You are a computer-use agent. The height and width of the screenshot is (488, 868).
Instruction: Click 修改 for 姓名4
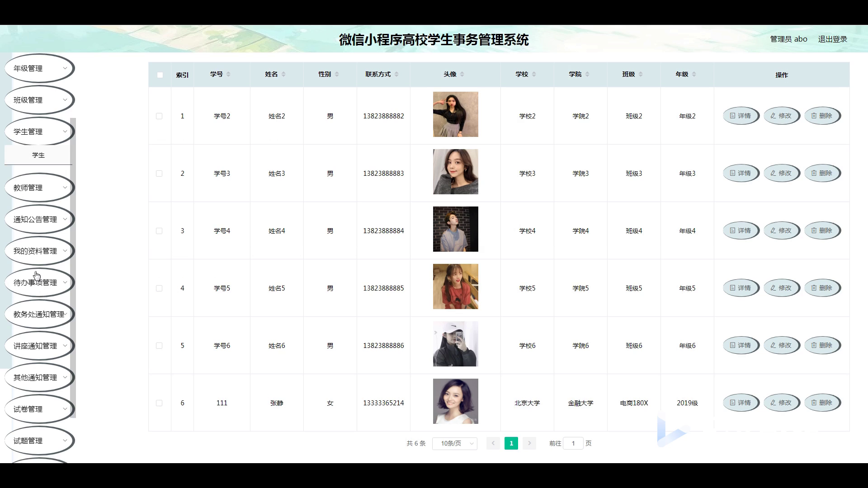pyautogui.click(x=782, y=230)
